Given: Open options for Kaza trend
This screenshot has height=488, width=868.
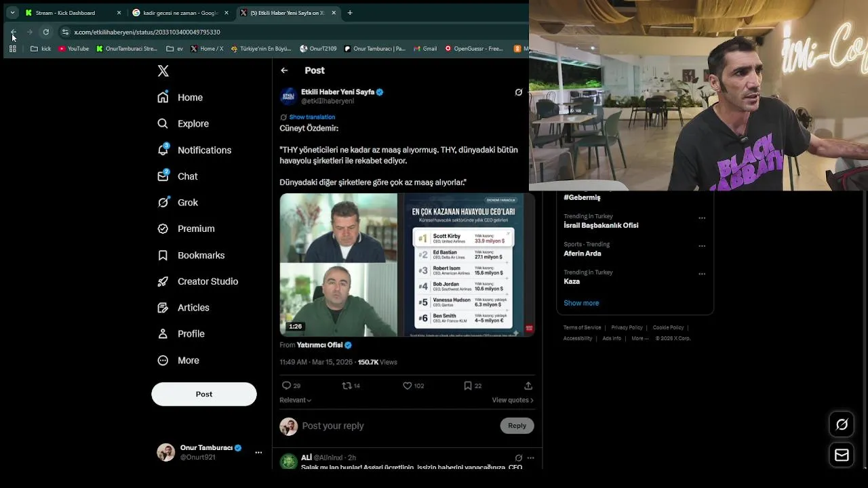Looking at the screenshot, I should [x=702, y=274].
